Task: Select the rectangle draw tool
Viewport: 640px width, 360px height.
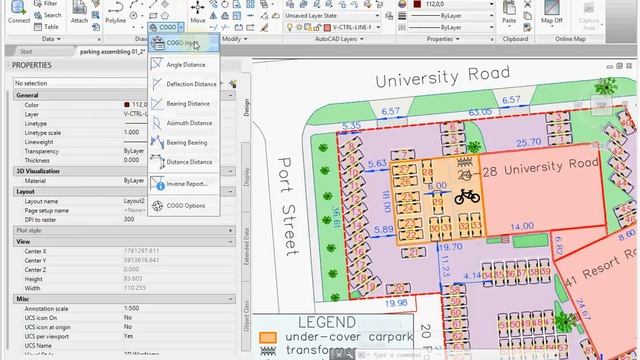Action: 153,16
